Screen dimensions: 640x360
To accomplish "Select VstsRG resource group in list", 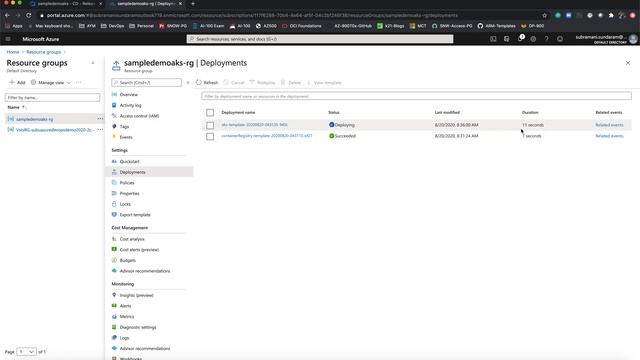I will click(x=55, y=130).
